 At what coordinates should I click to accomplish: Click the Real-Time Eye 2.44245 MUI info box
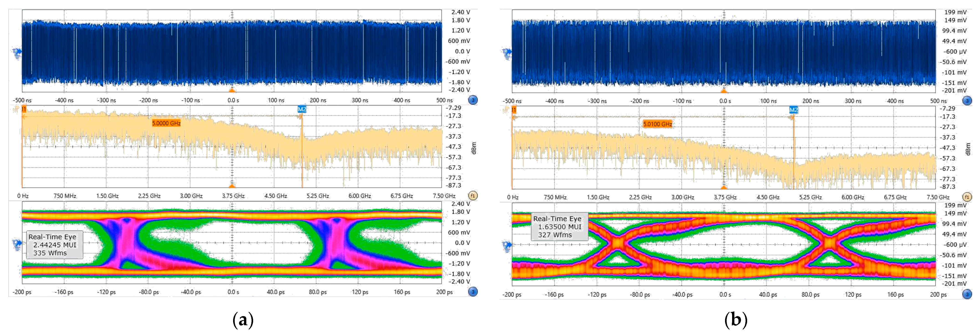point(54,245)
